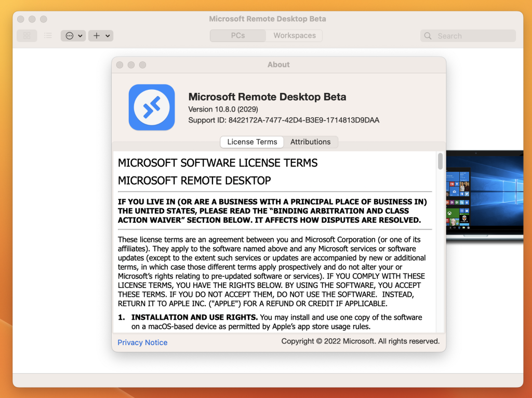Minimize the main Remote Desktop window
This screenshot has width=532, height=398.
point(32,19)
